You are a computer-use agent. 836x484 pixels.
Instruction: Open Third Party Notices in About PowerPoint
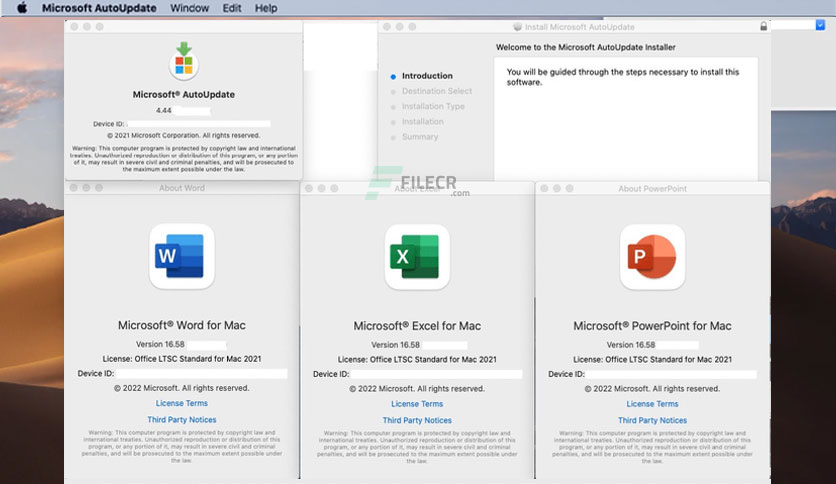pos(653,420)
